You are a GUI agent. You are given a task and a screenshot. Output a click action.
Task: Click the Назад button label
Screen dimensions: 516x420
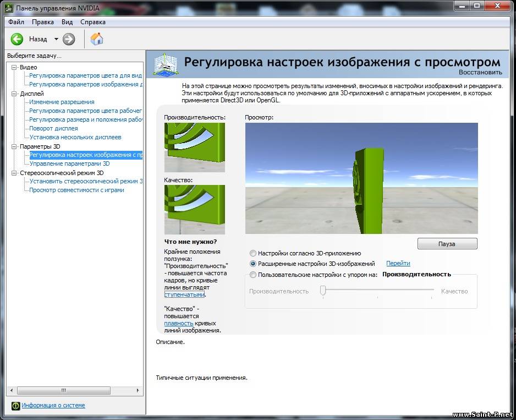[x=38, y=39]
